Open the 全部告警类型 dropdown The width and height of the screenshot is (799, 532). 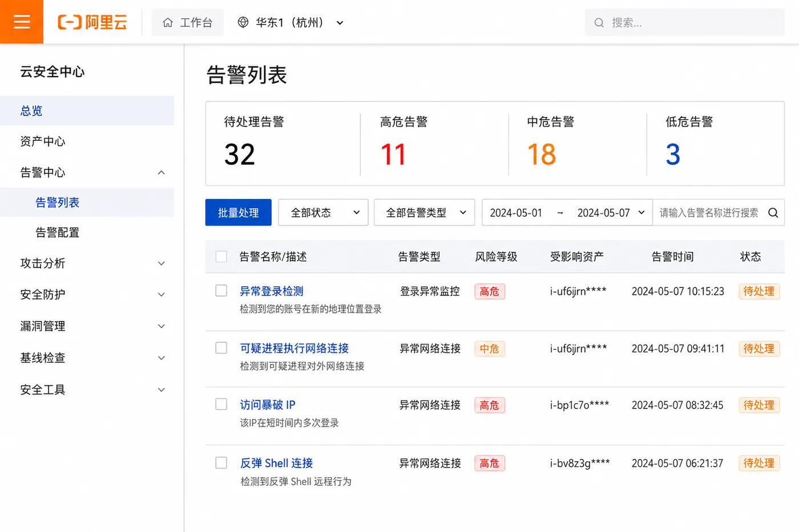tap(424, 213)
